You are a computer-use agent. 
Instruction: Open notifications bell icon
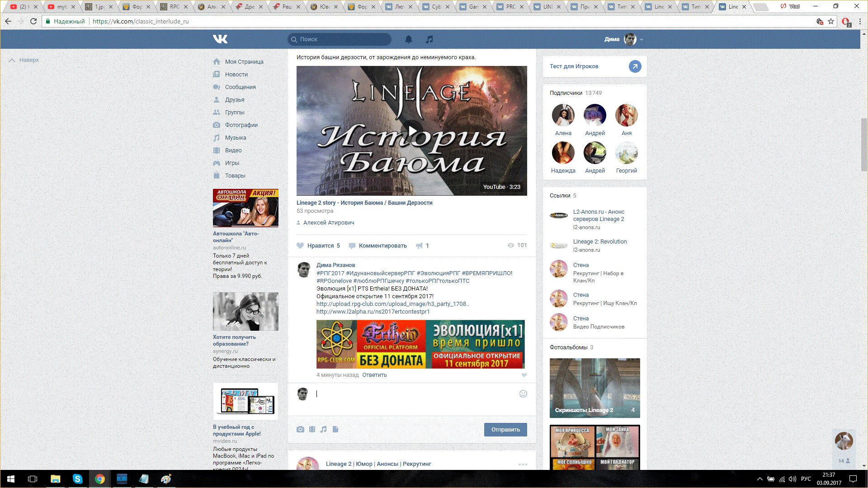(x=409, y=39)
